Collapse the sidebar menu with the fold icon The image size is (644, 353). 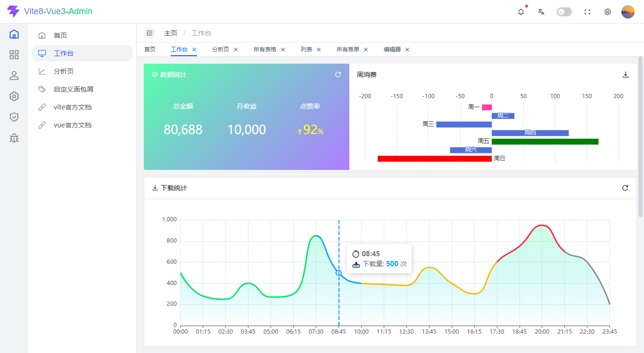[x=149, y=33]
